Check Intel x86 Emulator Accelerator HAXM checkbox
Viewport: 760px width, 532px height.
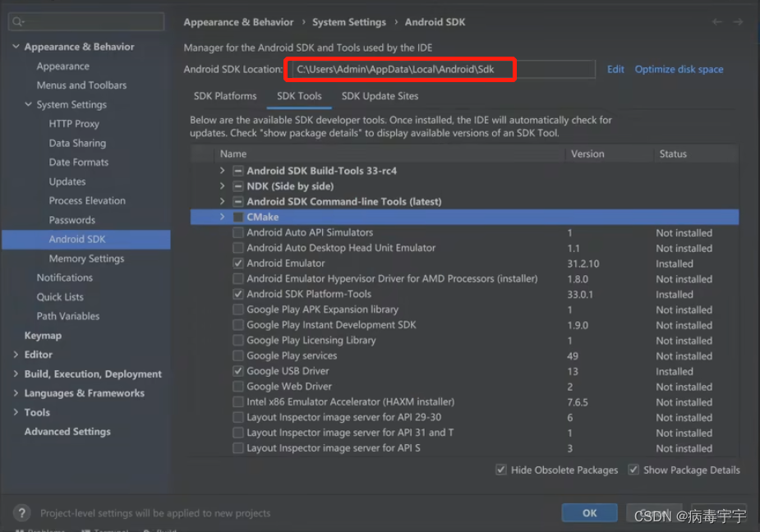(238, 401)
